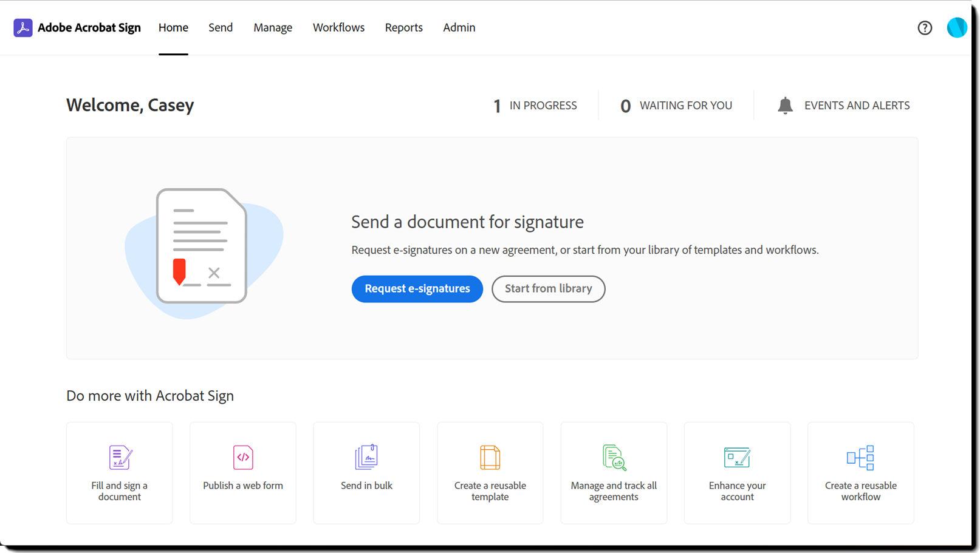The width and height of the screenshot is (980, 553).
Task: Select the Enhance your account icon
Action: point(737,457)
